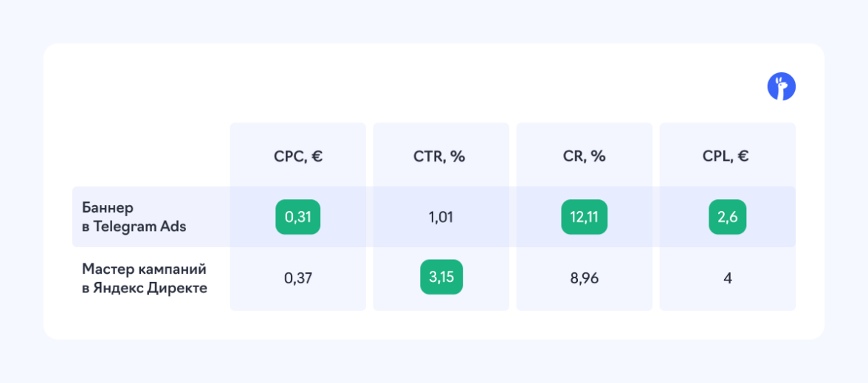Viewport: 868px width, 383px height.
Task: Select the CTR, % column header
Action: pyautogui.click(x=440, y=156)
